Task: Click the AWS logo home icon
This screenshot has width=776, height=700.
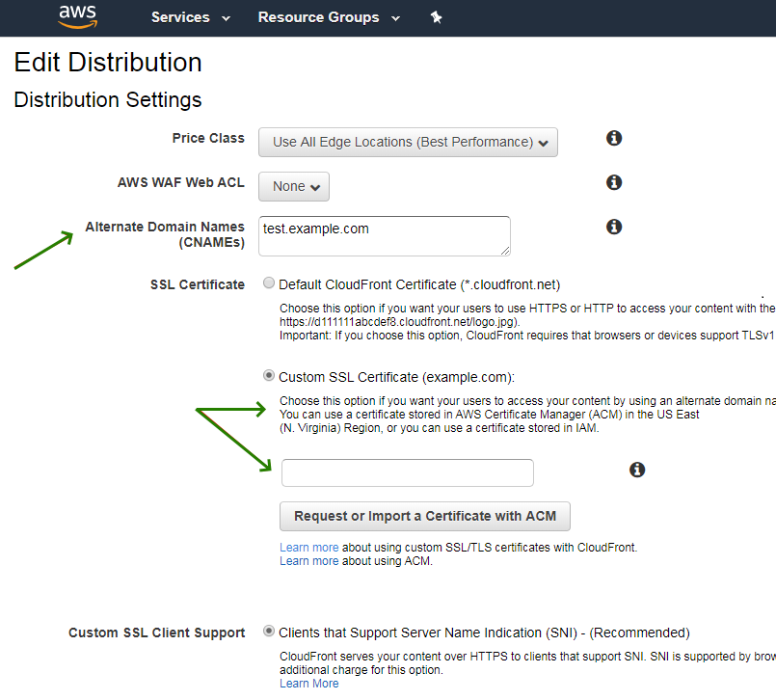Action: (x=78, y=16)
